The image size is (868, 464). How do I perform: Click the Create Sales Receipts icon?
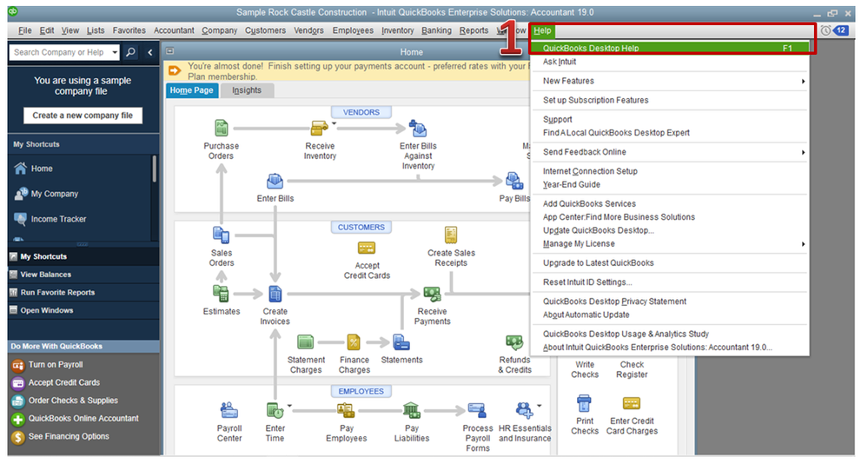coord(451,235)
